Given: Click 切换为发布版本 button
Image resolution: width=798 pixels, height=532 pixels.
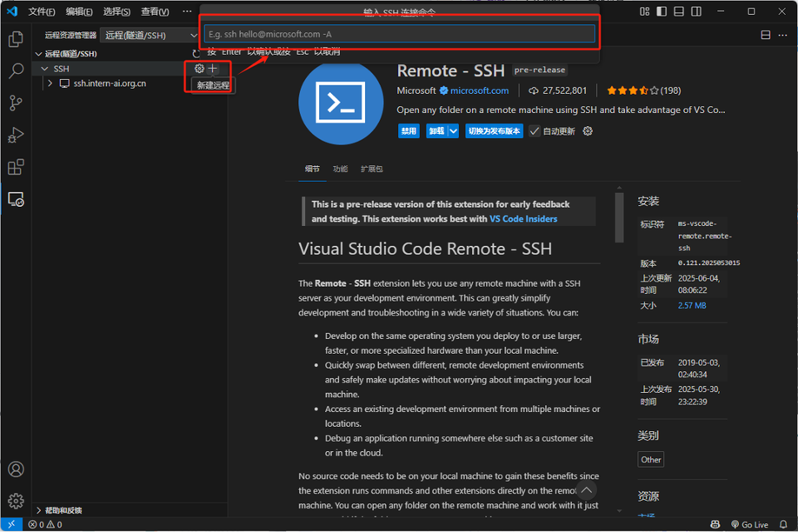Looking at the screenshot, I should [494, 131].
